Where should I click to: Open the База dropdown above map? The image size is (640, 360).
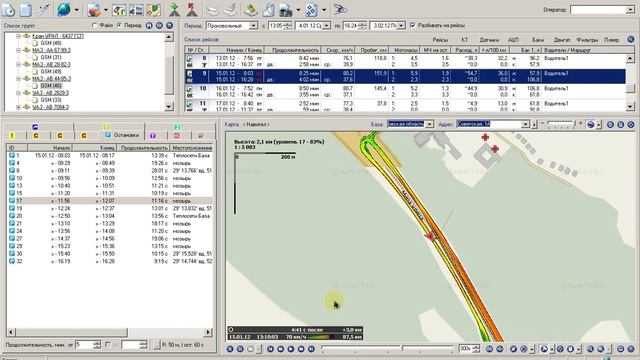coord(429,124)
